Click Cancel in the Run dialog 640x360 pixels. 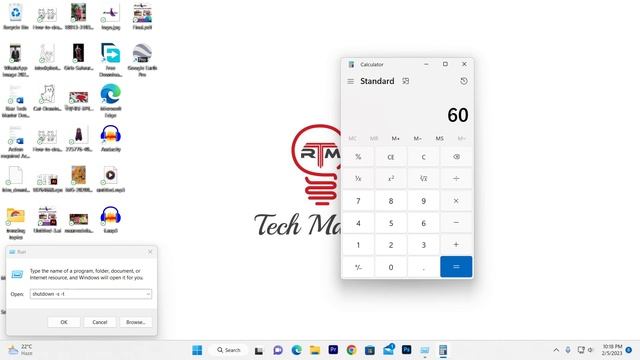pos(100,322)
